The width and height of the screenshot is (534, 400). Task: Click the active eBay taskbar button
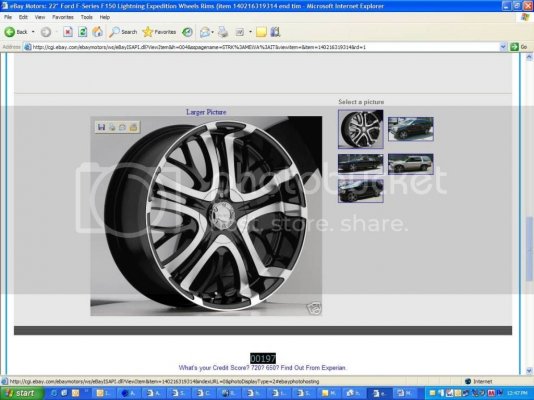379,393
